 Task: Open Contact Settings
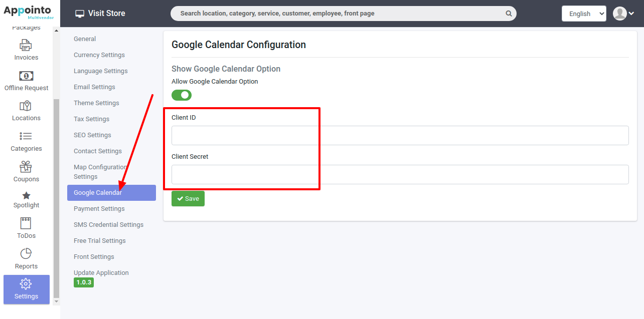pyautogui.click(x=98, y=151)
